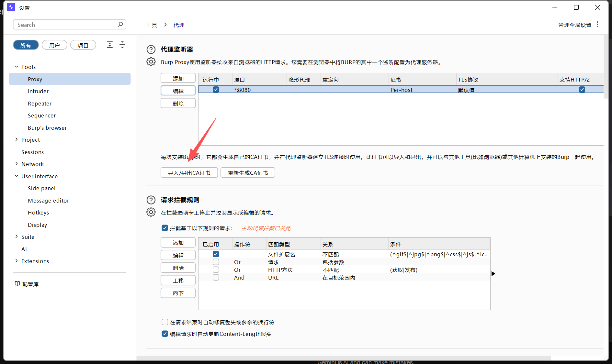
Task: Open the gear icon under 请求拦截规则
Action: [151, 212]
